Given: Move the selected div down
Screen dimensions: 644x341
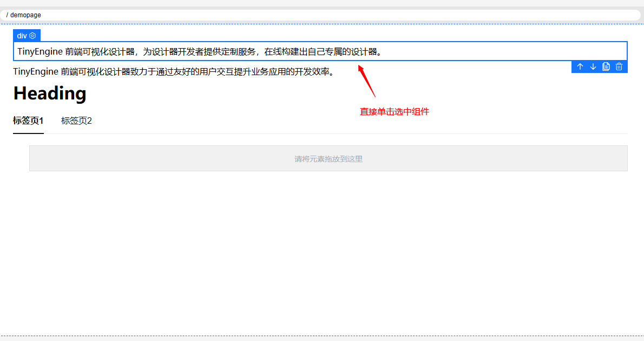Looking at the screenshot, I should coord(593,66).
